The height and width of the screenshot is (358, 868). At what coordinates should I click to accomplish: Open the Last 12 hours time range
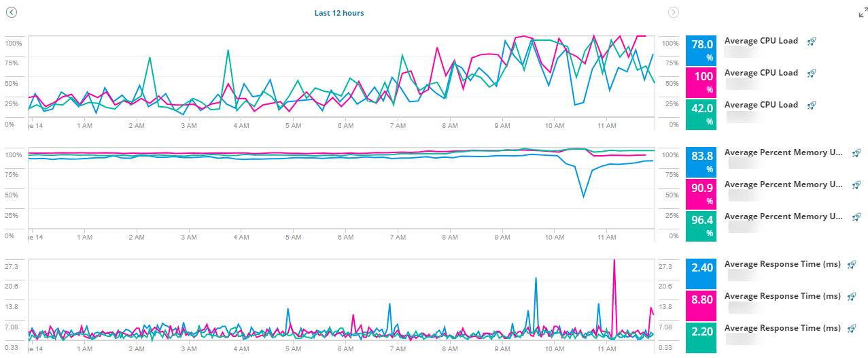tap(339, 13)
